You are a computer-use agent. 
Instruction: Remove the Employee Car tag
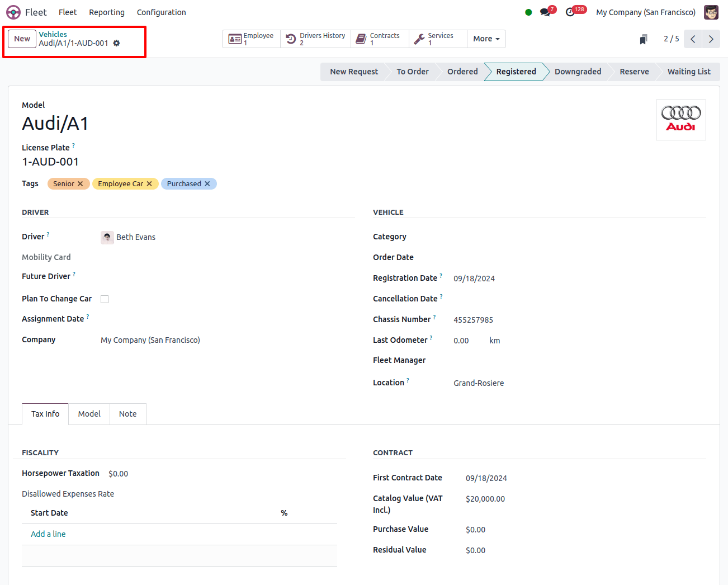pyautogui.click(x=149, y=183)
